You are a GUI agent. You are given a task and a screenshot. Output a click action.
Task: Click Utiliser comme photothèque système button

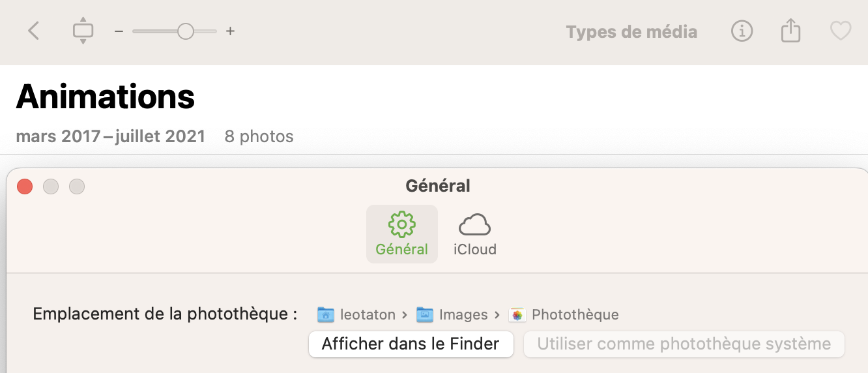pyautogui.click(x=684, y=344)
